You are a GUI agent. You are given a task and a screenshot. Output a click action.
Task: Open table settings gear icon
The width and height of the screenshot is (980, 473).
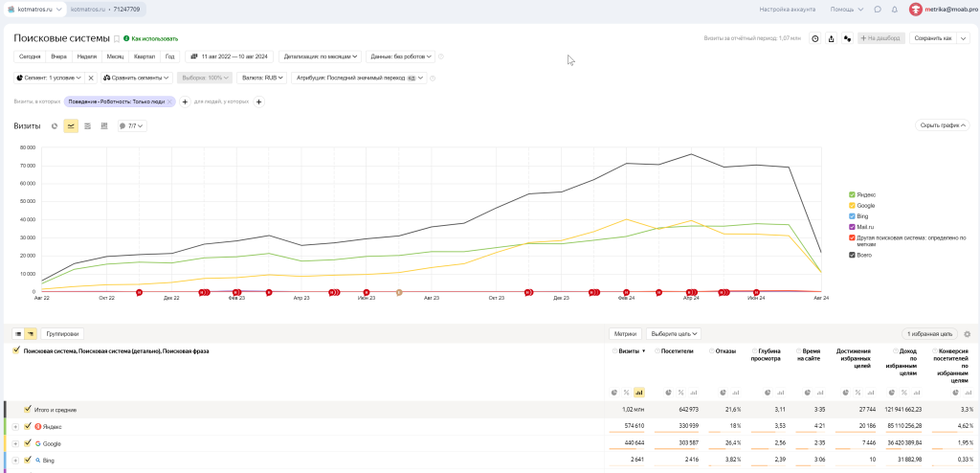coord(968,334)
